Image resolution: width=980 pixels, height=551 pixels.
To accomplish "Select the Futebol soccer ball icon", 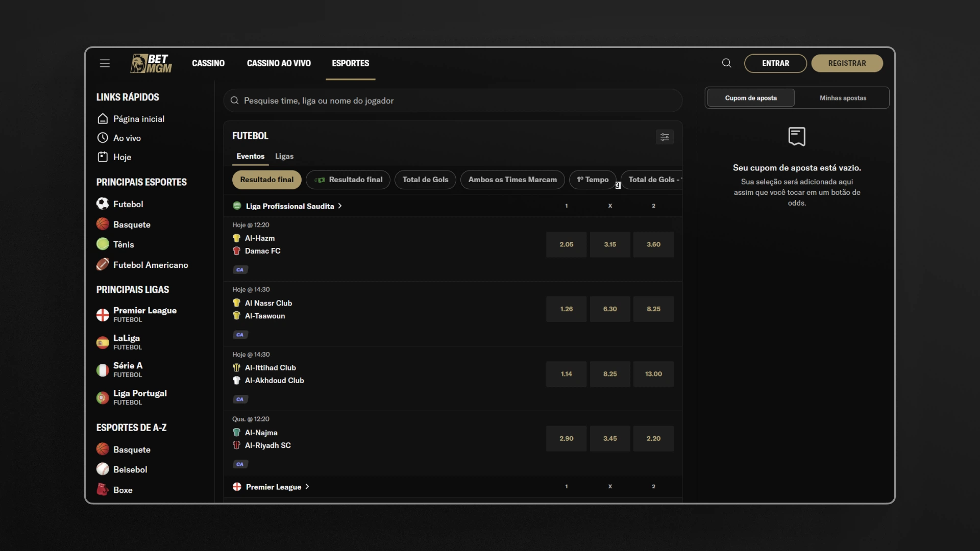I will [103, 204].
